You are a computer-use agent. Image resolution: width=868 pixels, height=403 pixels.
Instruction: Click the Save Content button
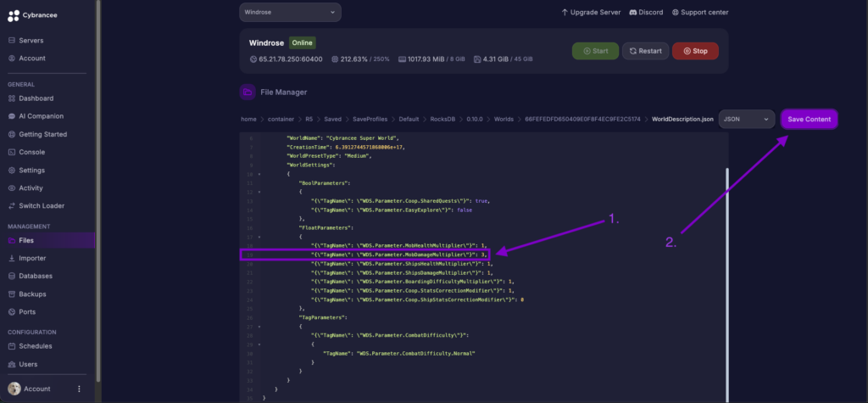809,120
